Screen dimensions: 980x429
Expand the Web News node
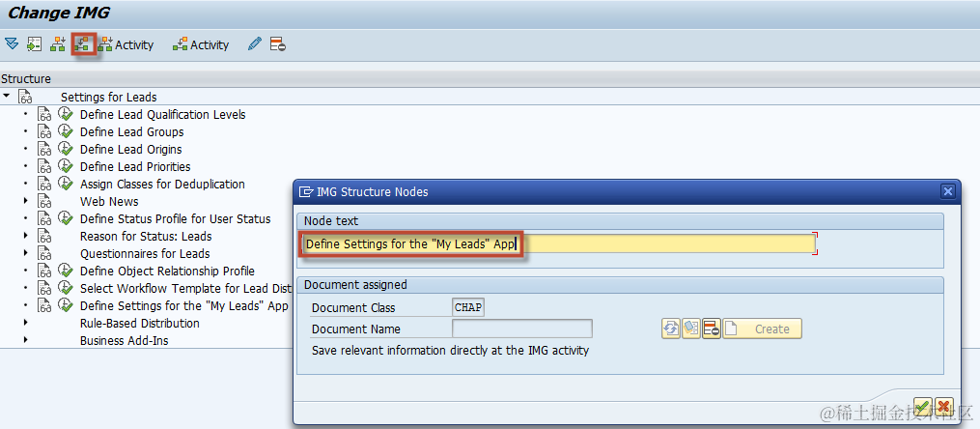click(x=26, y=201)
